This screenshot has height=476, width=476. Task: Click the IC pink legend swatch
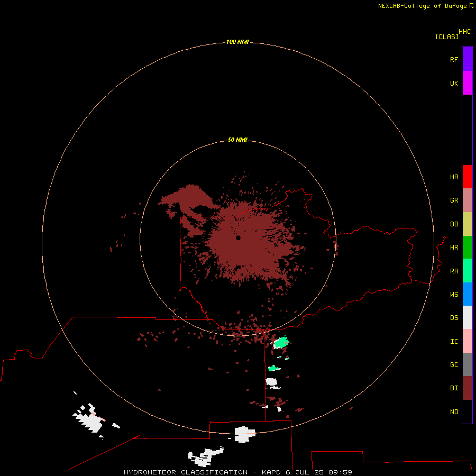[x=467, y=341]
